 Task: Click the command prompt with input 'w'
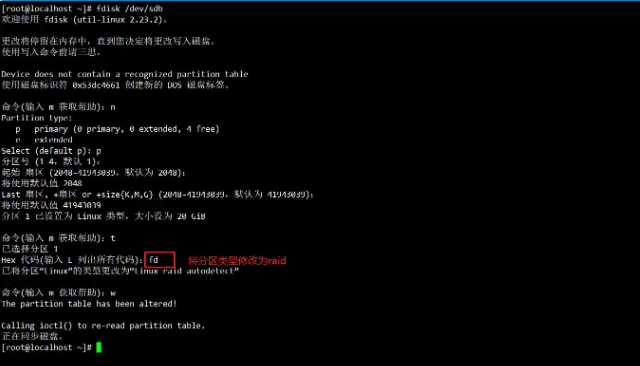tap(58, 293)
